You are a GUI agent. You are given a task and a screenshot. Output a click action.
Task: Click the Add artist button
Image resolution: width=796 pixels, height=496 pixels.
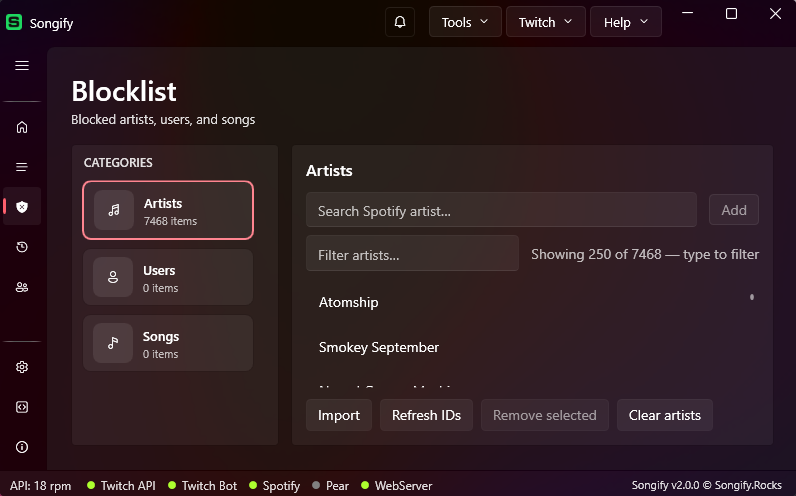pos(734,210)
